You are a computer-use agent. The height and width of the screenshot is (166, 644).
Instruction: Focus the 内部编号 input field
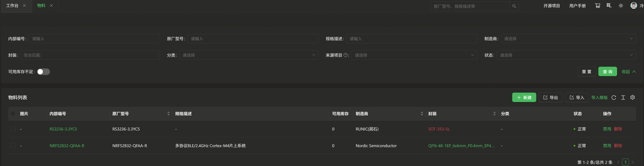point(94,39)
